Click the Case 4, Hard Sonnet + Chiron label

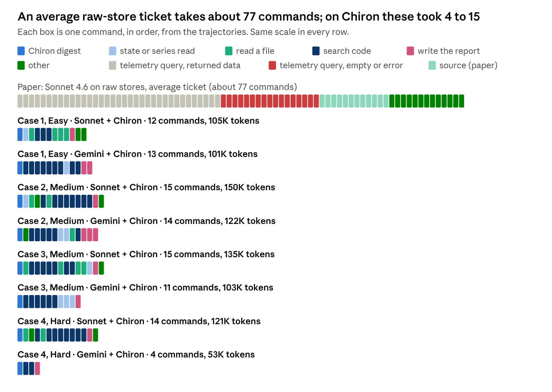pyautogui.click(x=139, y=321)
